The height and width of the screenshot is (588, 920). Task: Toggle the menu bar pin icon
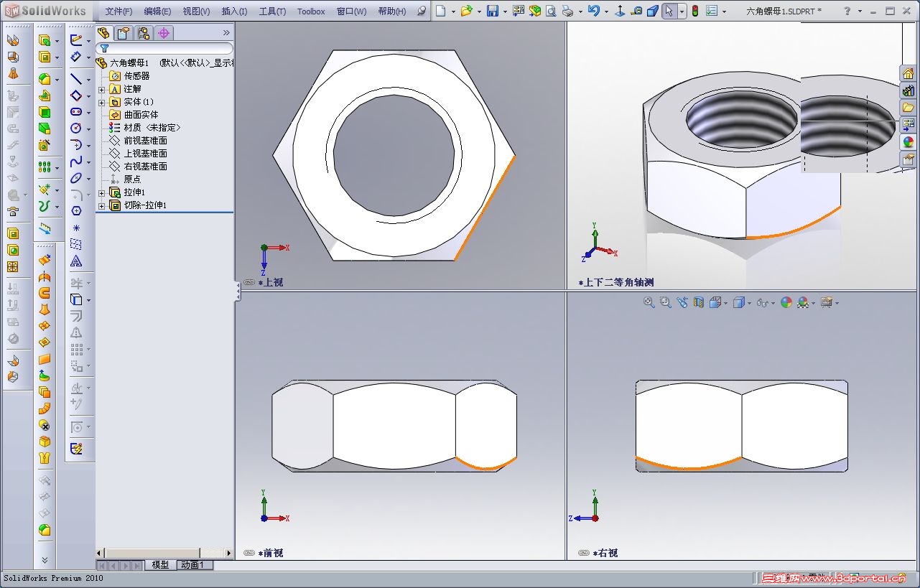pos(422,11)
